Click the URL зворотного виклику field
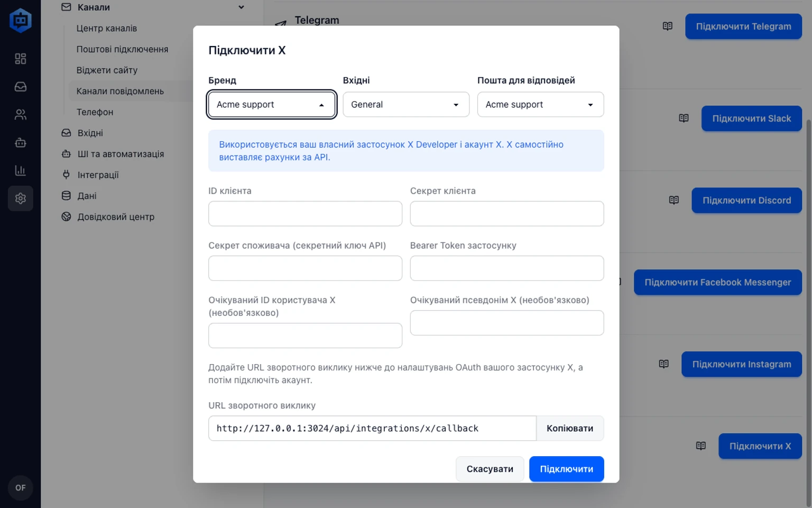Screen dimensions: 812x508 372,428
